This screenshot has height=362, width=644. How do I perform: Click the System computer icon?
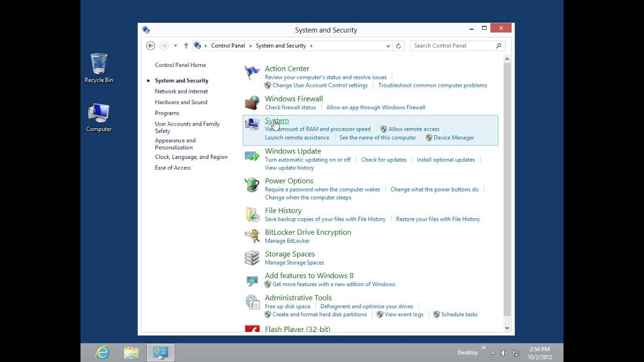point(252,125)
